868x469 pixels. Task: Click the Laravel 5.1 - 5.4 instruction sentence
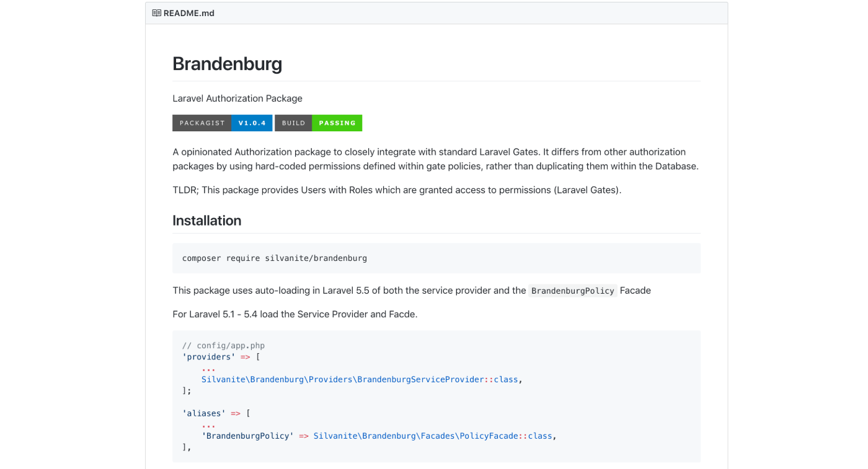coord(295,314)
